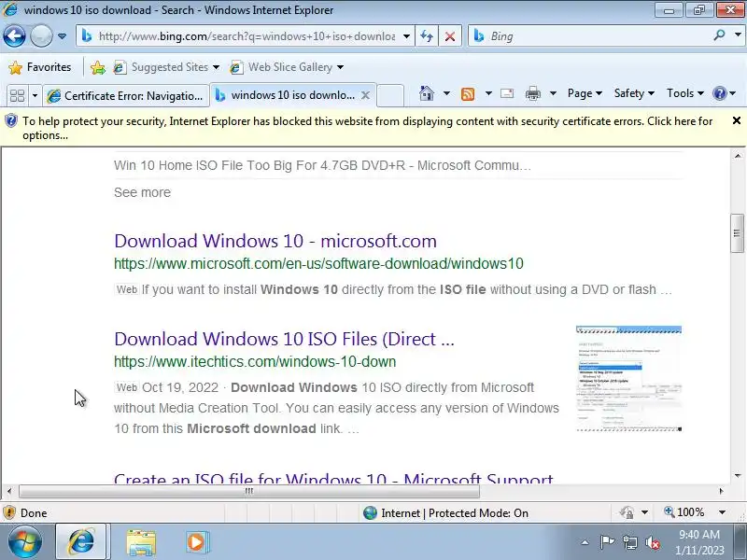This screenshot has height=560, width=747.
Task: Open Win 10 Home ISO File Too Big result
Action: pos(322,165)
